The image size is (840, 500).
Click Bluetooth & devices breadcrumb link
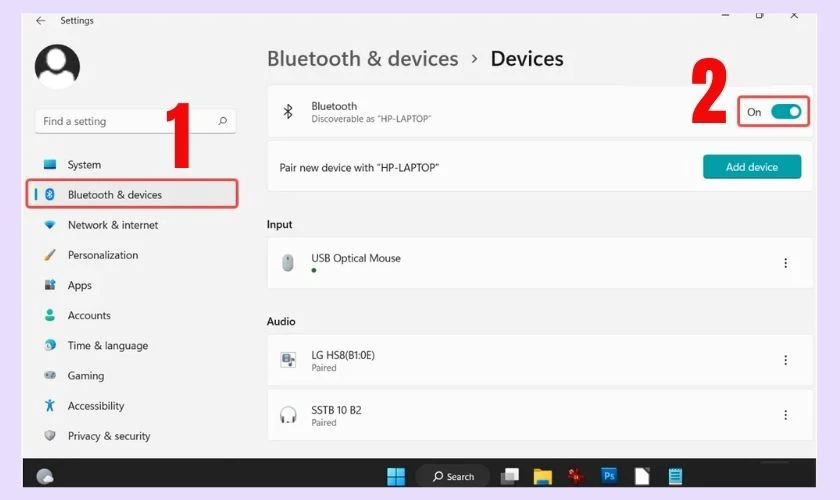point(363,58)
